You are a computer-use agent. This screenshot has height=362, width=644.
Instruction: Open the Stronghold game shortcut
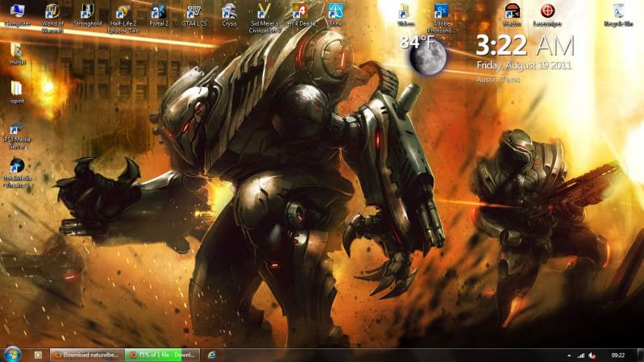coord(88,15)
